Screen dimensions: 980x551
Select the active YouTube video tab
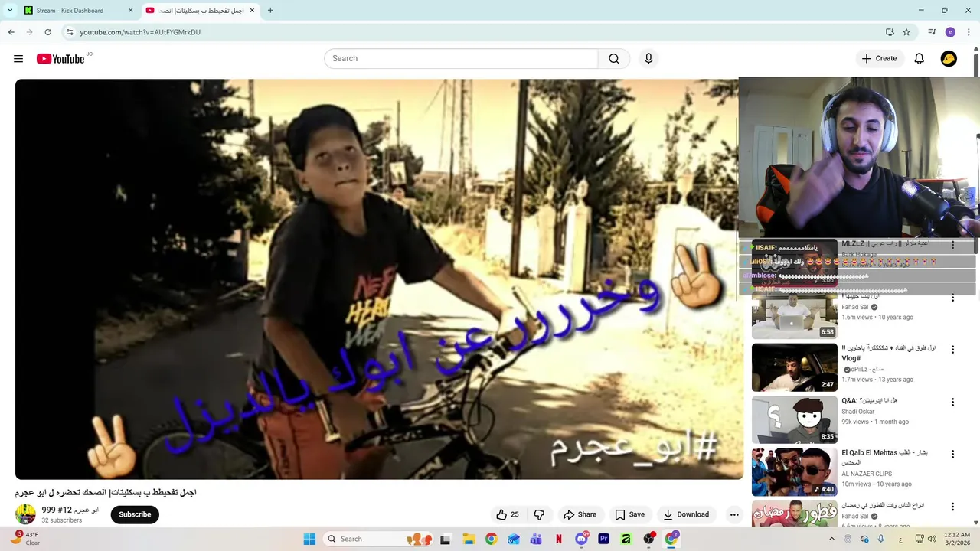[x=201, y=11]
